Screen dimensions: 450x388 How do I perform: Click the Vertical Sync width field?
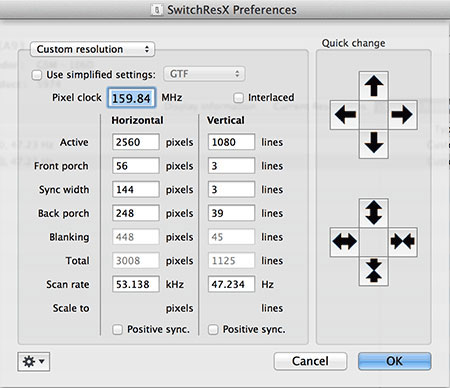point(231,190)
